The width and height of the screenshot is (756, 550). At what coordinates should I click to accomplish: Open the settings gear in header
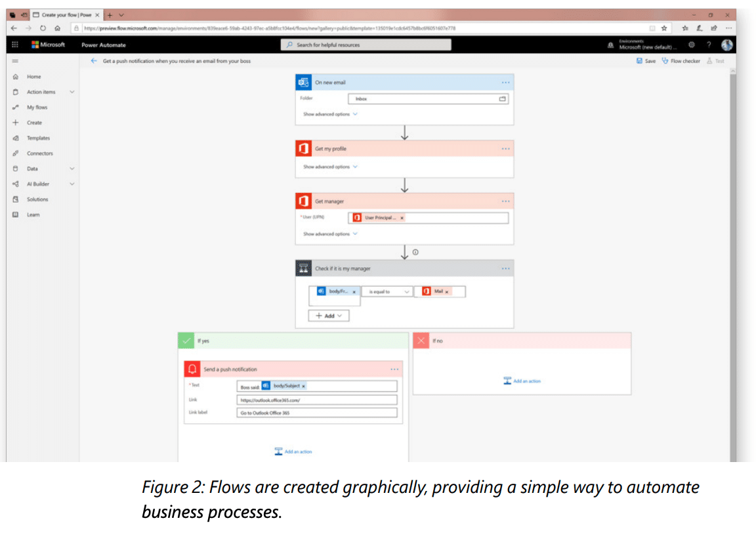(692, 45)
